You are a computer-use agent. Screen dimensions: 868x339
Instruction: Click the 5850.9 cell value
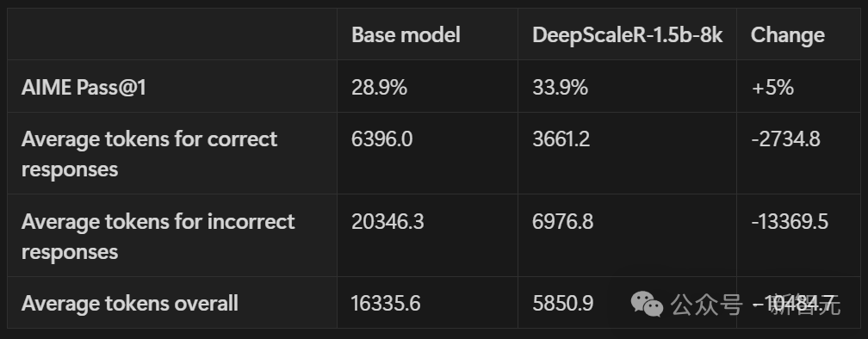pyautogui.click(x=562, y=303)
